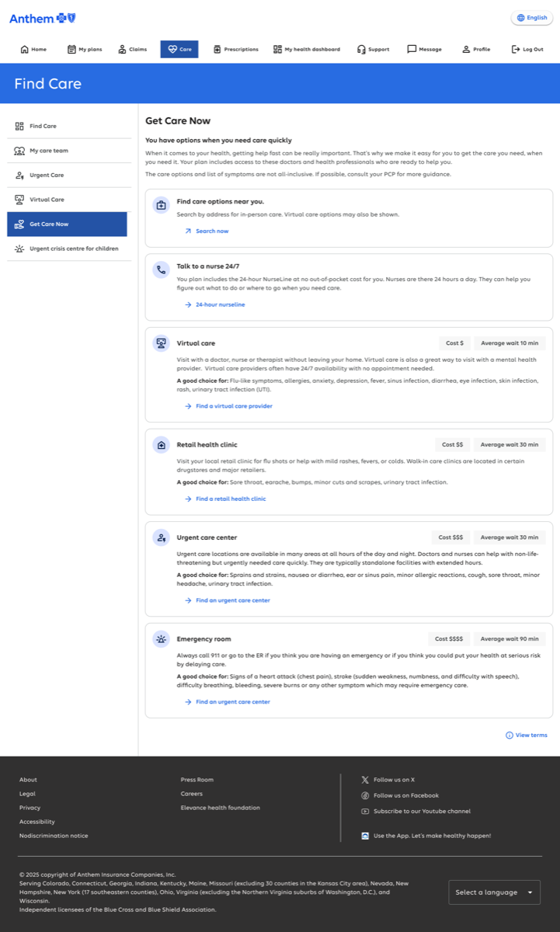Screen dimensions: 560x932
Task: Click the Facebook icon in the footer
Action: [365, 795]
